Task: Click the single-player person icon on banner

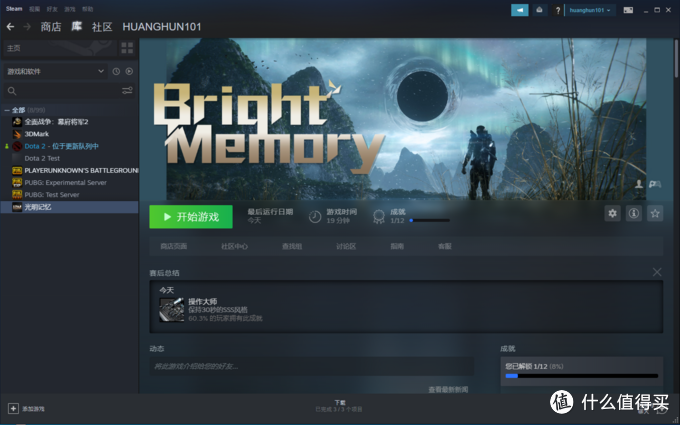Action: [639, 184]
